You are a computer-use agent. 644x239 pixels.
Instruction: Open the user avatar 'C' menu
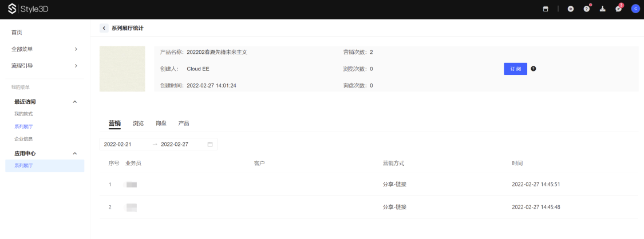(x=635, y=9)
